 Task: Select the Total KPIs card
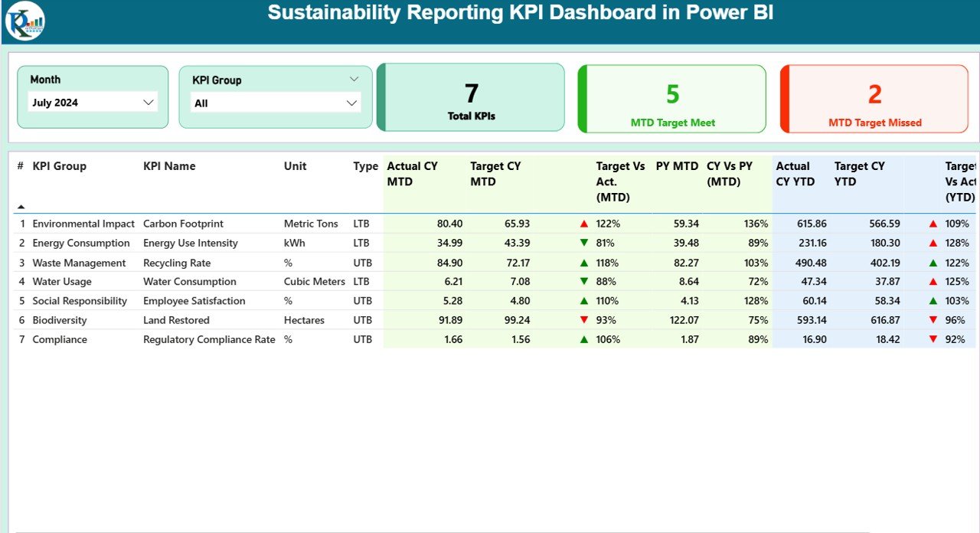pos(470,97)
